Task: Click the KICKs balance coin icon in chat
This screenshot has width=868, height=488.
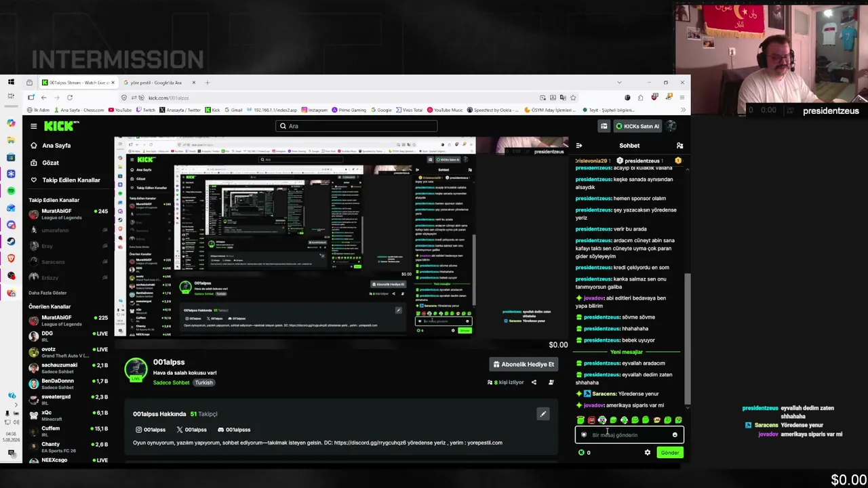Action: (581, 453)
